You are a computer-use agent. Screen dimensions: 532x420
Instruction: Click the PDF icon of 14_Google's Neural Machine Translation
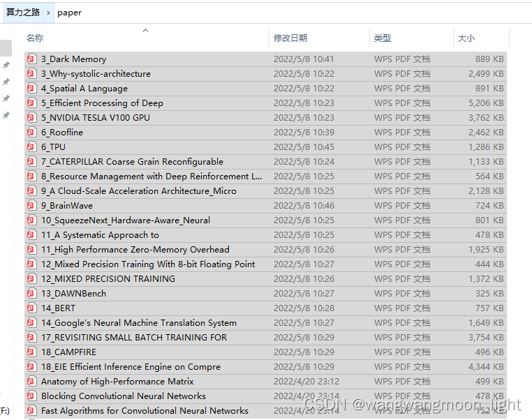(31, 323)
